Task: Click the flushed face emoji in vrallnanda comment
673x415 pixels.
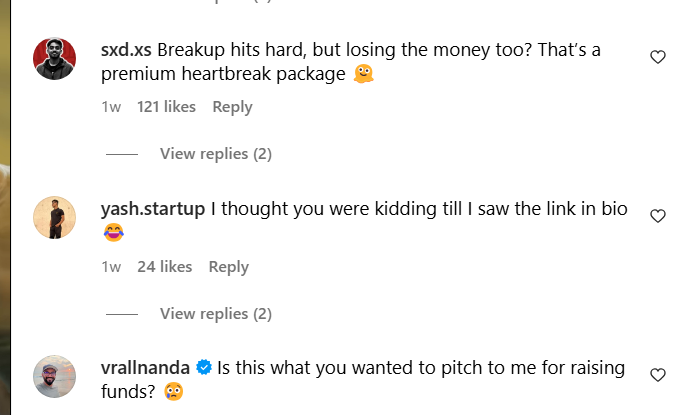Action: pyautogui.click(x=174, y=392)
